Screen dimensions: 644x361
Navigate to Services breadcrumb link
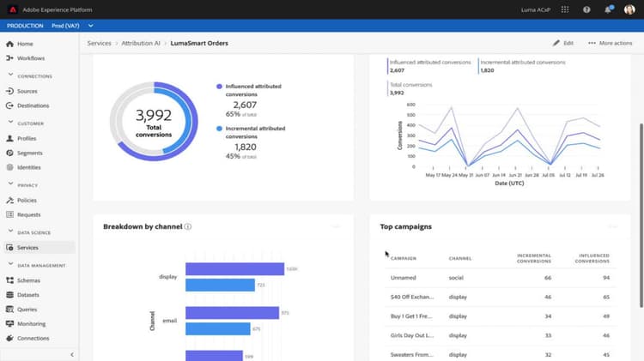pos(99,43)
